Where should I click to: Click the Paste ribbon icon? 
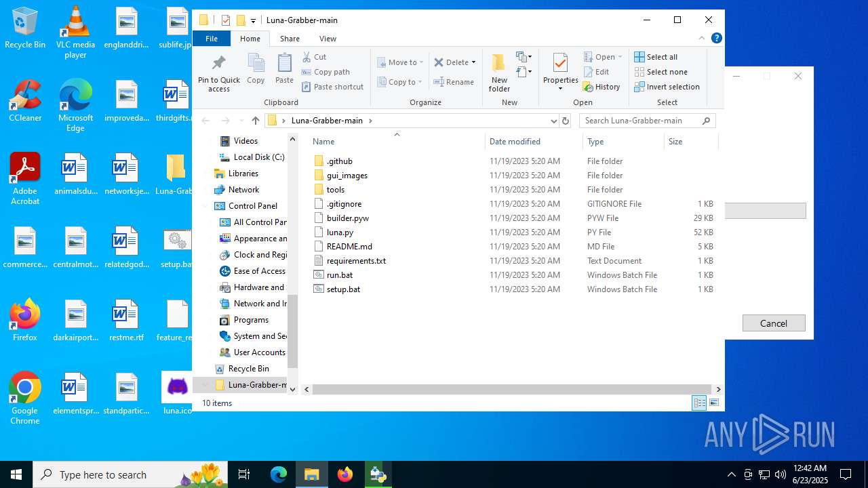click(284, 69)
